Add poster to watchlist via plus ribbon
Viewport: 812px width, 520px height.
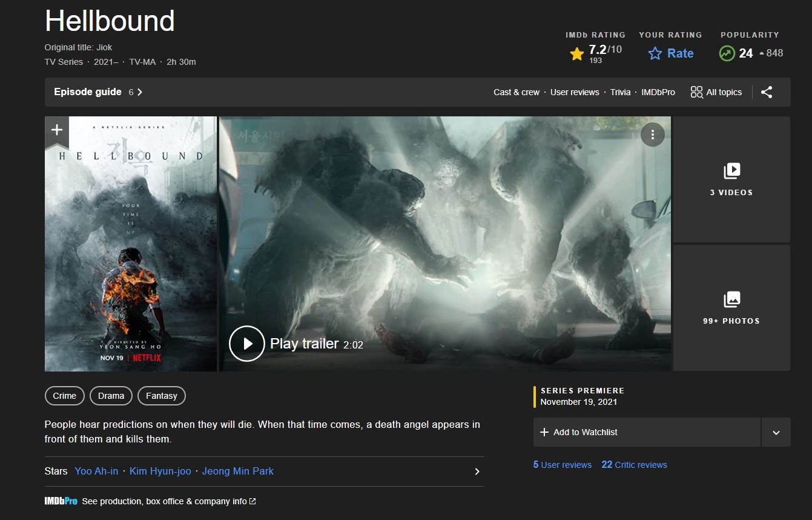[x=56, y=130]
